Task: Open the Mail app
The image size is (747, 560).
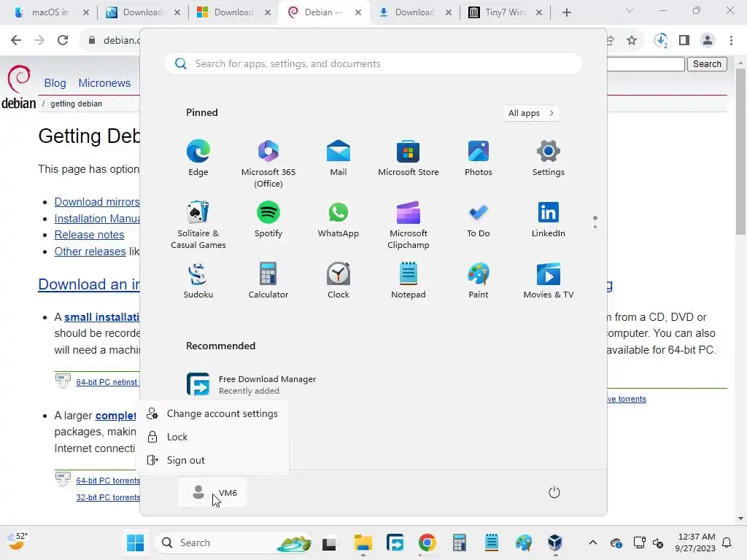Action: tap(338, 158)
